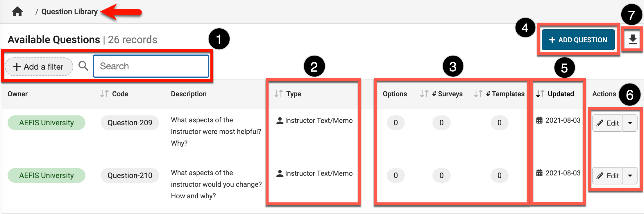This screenshot has width=644, height=214.
Task: Open the Add a filter chip
Action: click(x=38, y=67)
